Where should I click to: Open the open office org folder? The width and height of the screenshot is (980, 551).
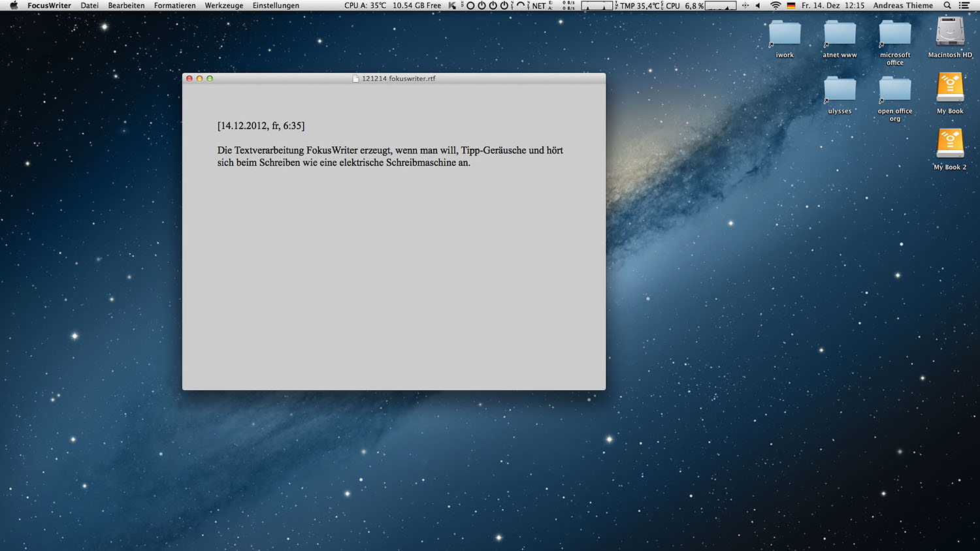point(895,90)
